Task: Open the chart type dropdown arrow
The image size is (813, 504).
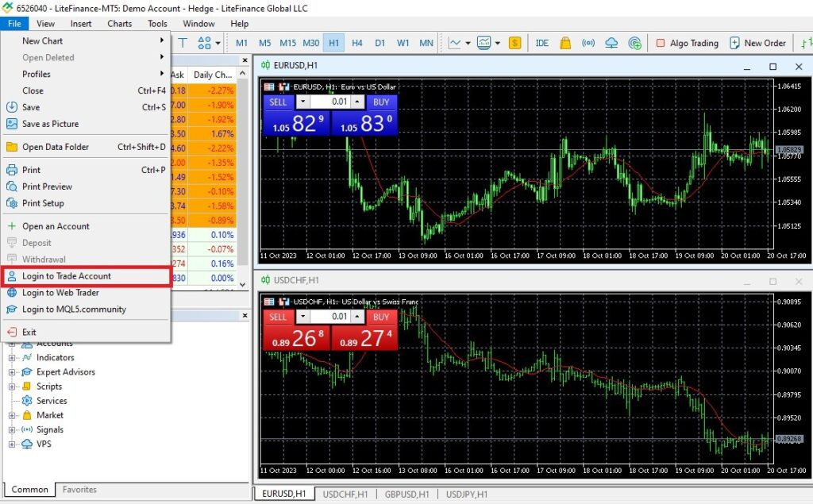Action: [x=468, y=43]
